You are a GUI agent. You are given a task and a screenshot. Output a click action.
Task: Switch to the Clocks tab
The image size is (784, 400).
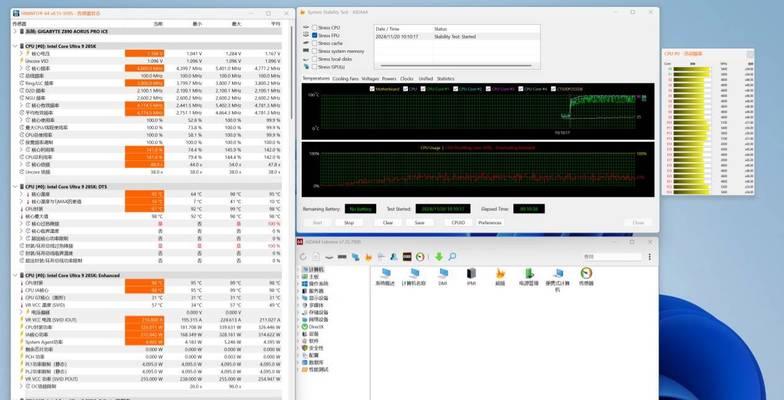407,78
